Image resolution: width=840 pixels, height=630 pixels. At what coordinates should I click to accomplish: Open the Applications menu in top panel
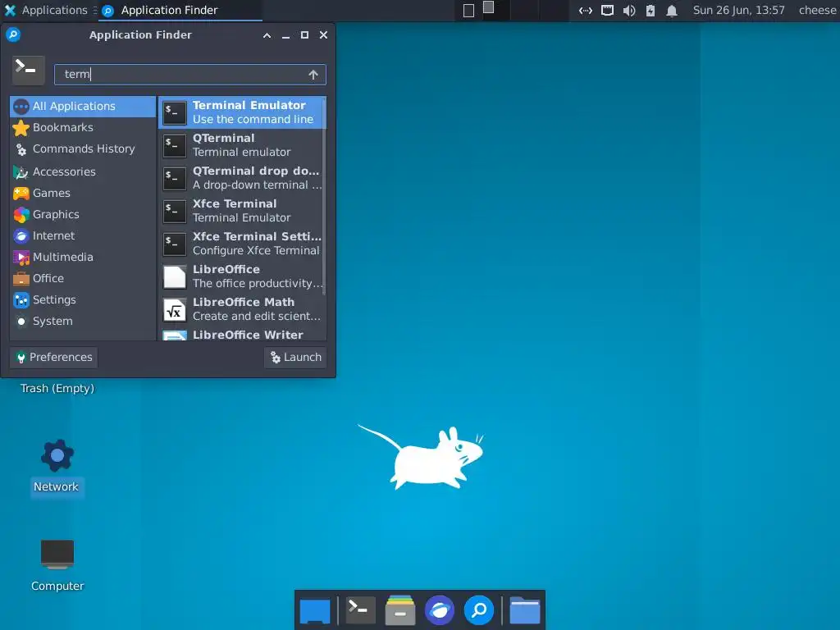pyautogui.click(x=46, y=10)
